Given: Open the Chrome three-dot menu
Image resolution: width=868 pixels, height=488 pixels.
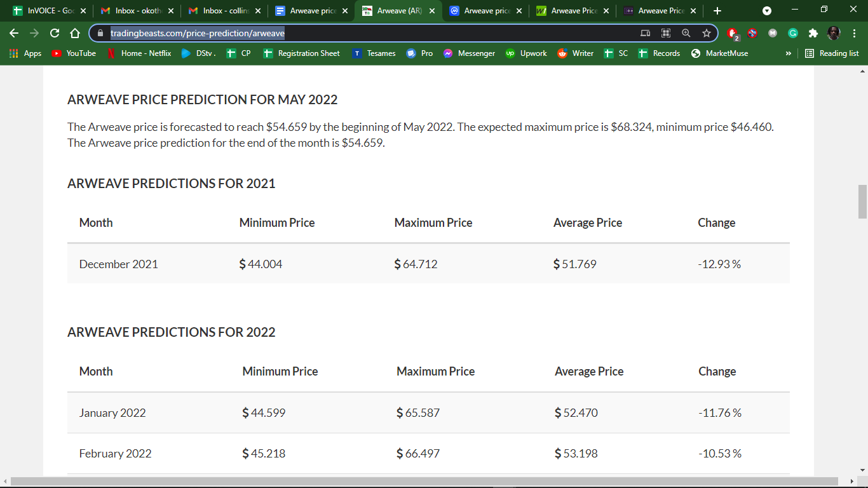Looking at the screenshot, I should (x=855, y=32).
